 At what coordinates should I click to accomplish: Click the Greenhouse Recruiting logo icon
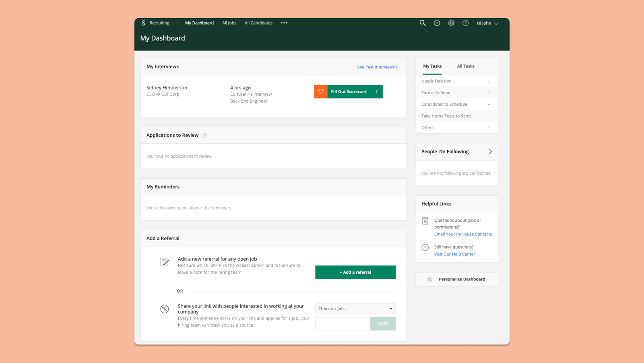(x=143, y=23)
